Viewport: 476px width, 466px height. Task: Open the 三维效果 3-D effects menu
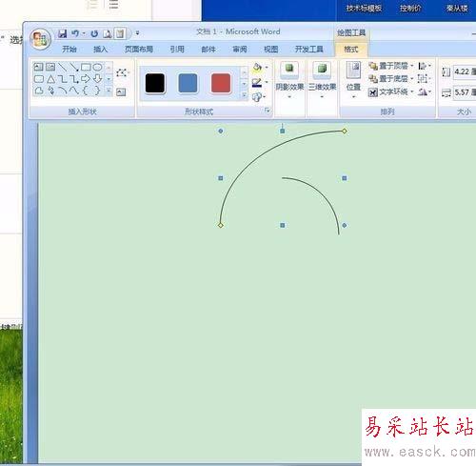(x=322, y=80)
